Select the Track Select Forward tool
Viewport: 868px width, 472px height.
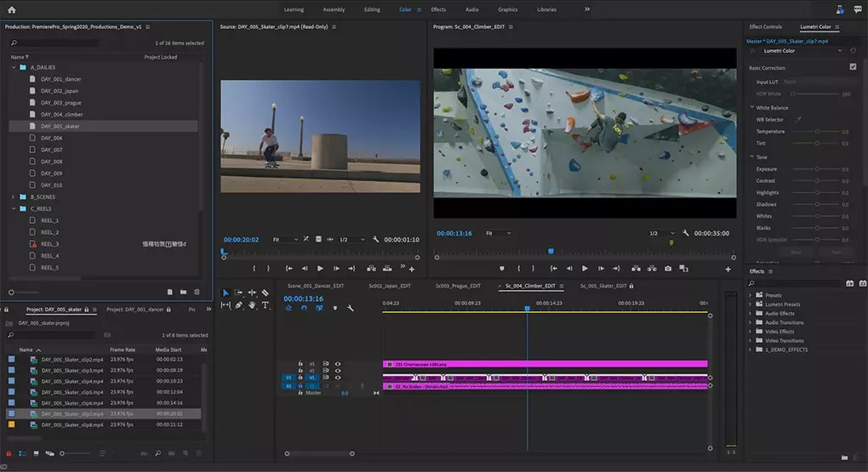(x=238, y=293)
